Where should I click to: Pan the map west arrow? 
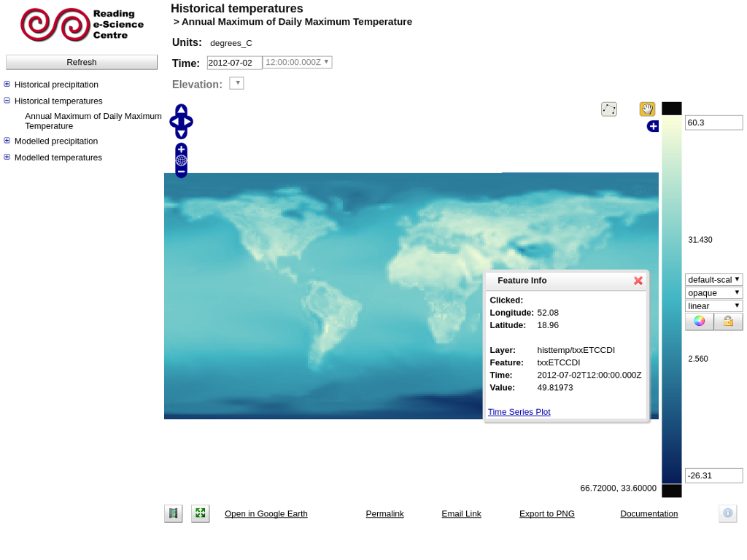[174, 122]
